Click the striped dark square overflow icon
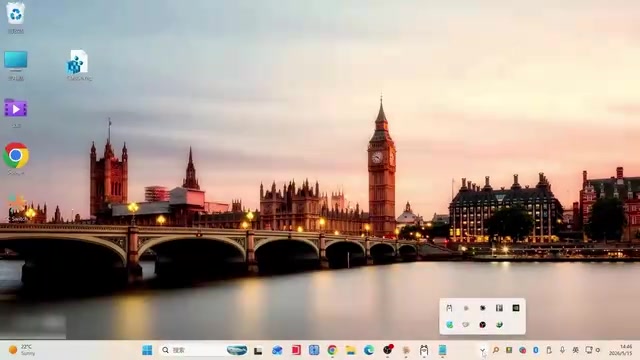The width and height of the screenshot is (640, 360). point(499,308)
